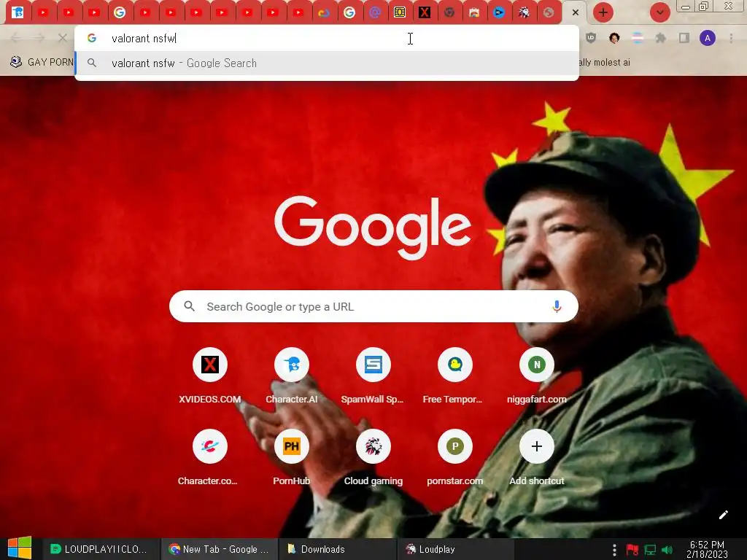Open the shortcut with the olive P icon
The image size is (747, 560).
455,457
